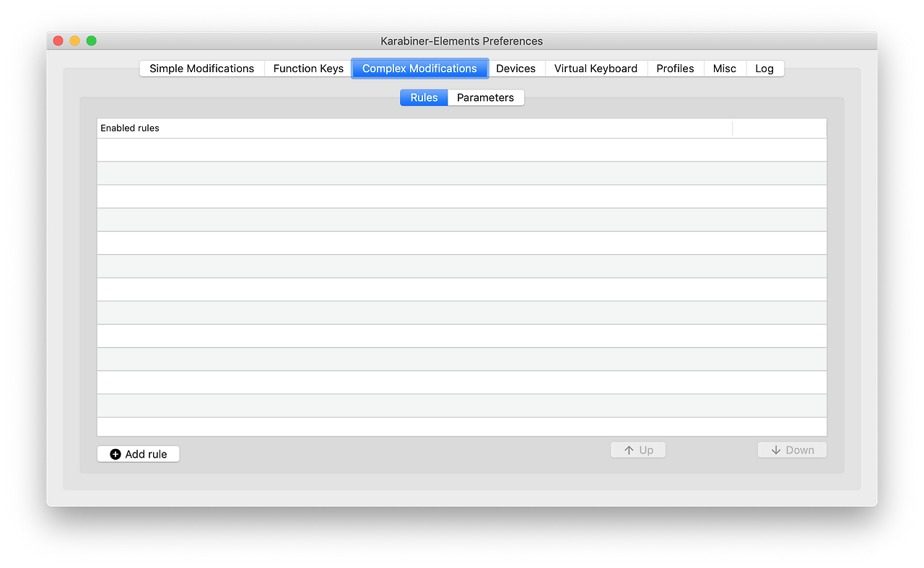924x568 pixels.
Task: Click the Add rule button
Action: 138,454
